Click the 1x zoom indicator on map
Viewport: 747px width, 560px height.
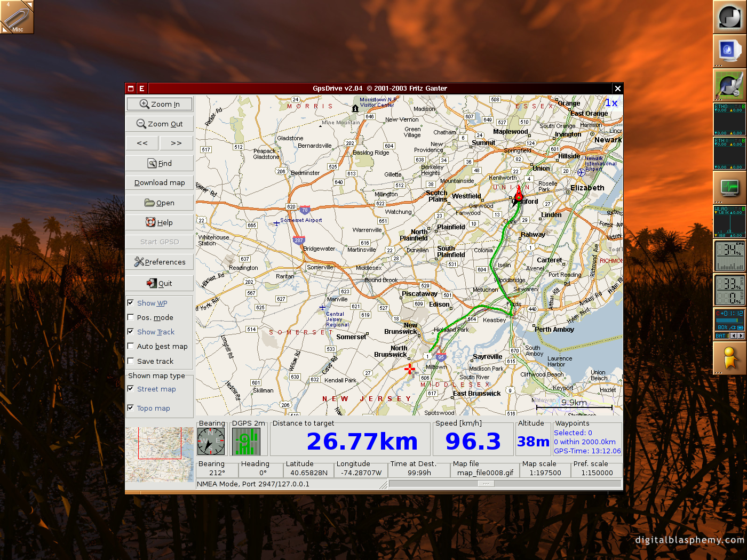pos(611,103)
